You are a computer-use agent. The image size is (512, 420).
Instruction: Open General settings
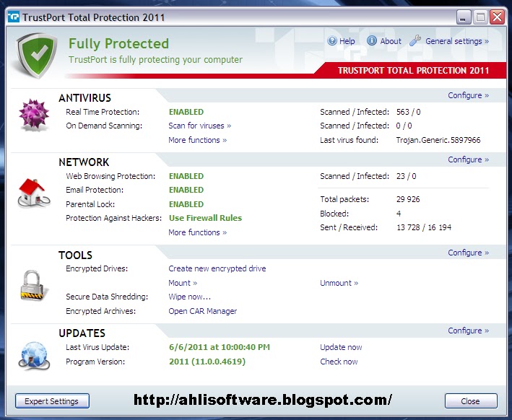coord(457,41)
